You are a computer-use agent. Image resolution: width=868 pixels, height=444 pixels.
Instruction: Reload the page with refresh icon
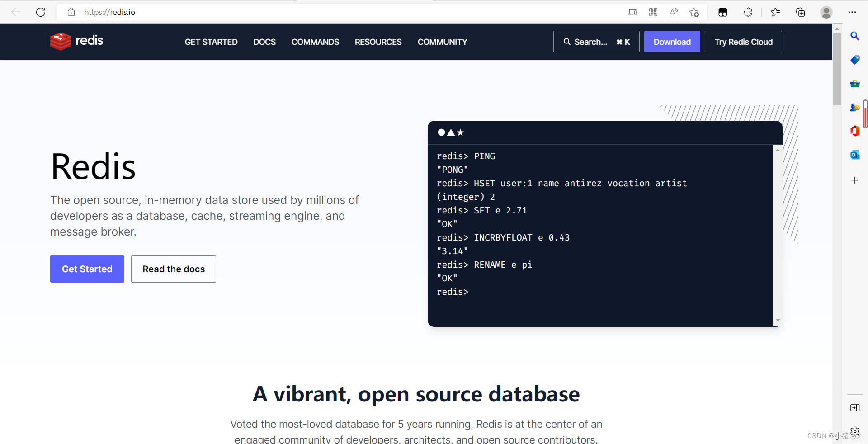(41, 12)
